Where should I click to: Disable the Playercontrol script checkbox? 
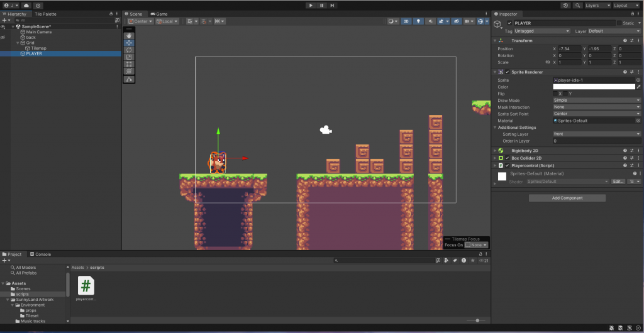click(x=508, y=166)
